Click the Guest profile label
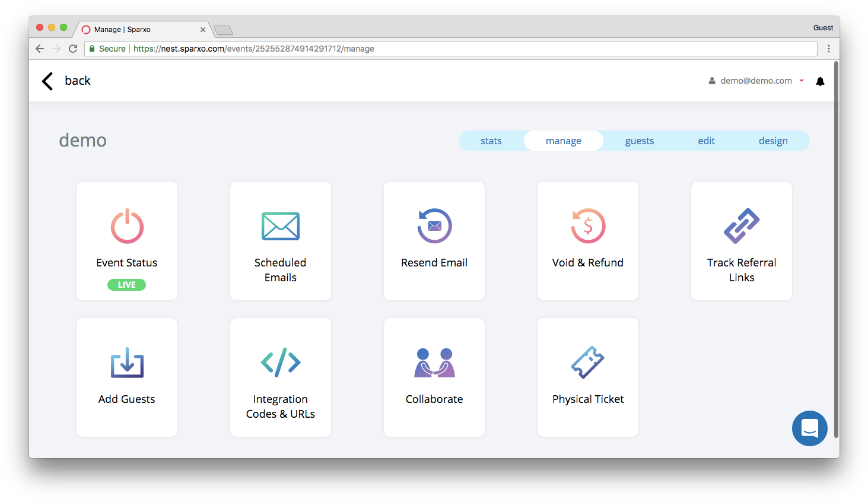The image size is (868, 502). click(x=823, y=28)
